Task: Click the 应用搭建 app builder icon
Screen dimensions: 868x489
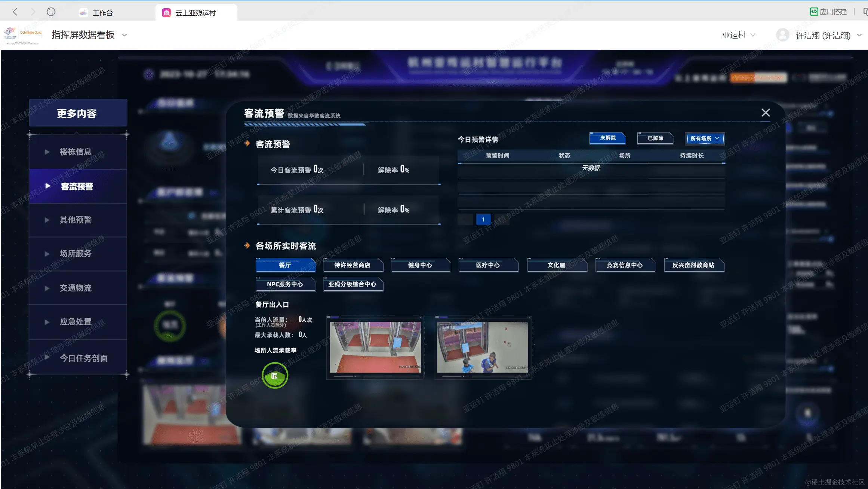Action: click(814, 12)
